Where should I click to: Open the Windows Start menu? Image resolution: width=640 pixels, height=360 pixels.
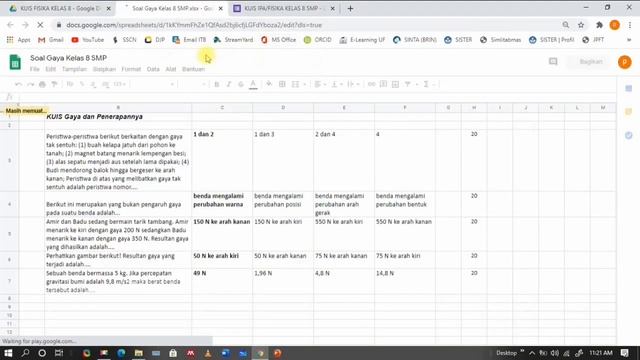click(x=8, y=353)
